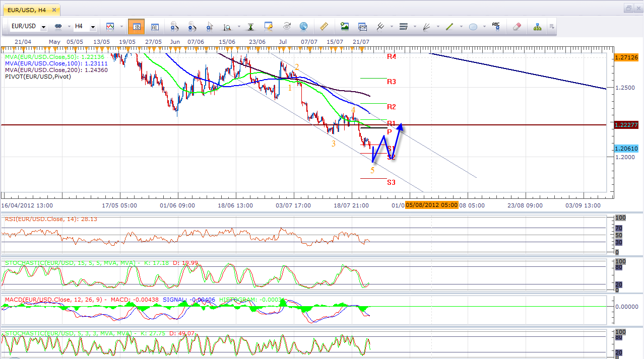
Task: Click the zoom out magnifier icon
Action: (192, 27)
